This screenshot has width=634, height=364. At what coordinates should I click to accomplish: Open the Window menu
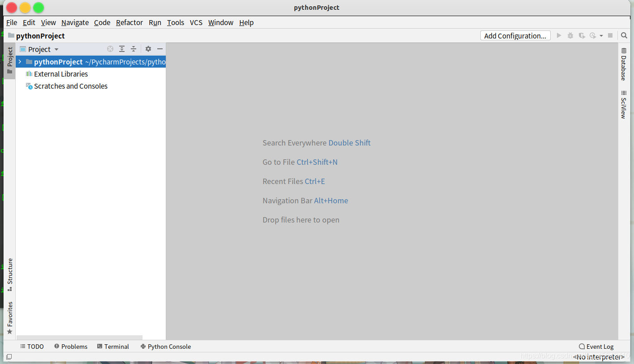221,22
